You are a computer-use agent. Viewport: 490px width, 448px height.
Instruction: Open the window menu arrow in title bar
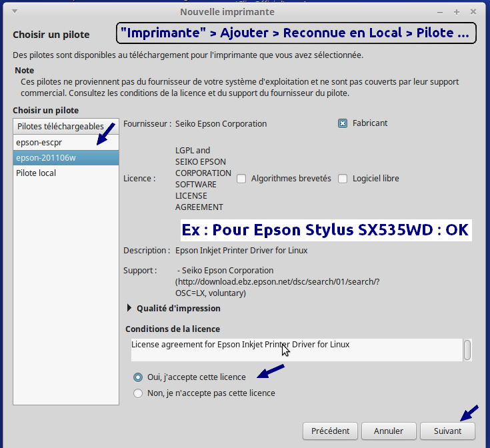(15, 12)
